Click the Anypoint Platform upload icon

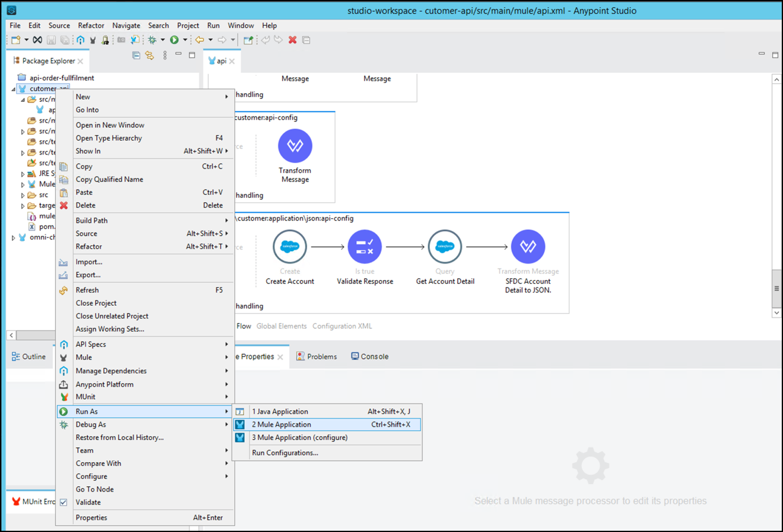(x=64, y=384)
